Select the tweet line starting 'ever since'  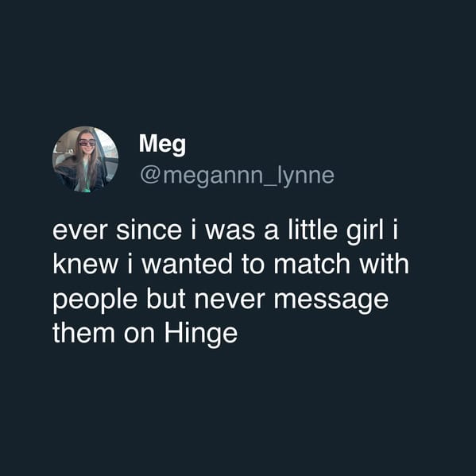(x=225, y=230)
